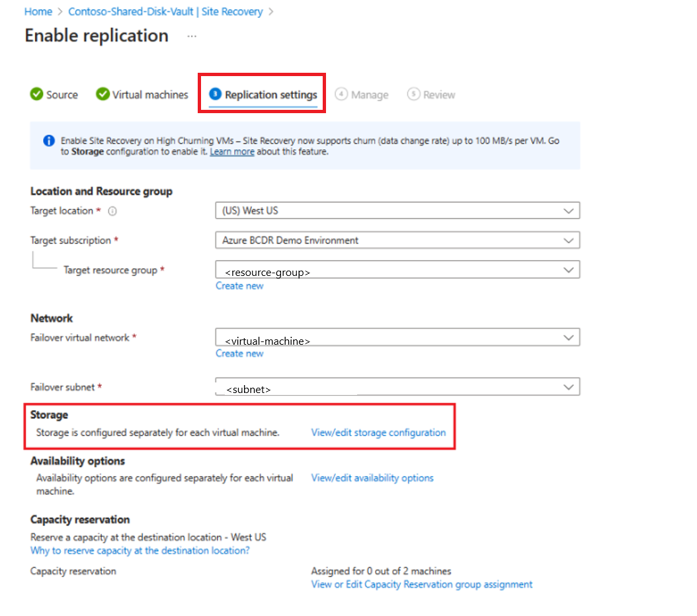This screenshot has height=616, width=697.
Task: Click Learn more about high churn support
Action: [231, 151]
